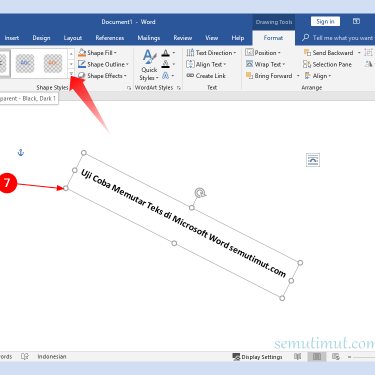Viewport: 375px width, 375px height.
Task: Select the blue-text shape style thumbnail
Action: click(25, 63)
